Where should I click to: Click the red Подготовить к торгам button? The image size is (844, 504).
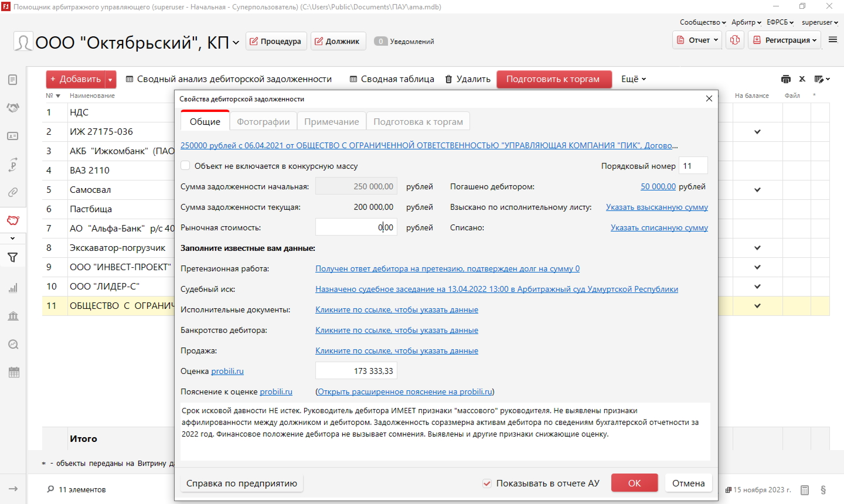coord(554,79)
